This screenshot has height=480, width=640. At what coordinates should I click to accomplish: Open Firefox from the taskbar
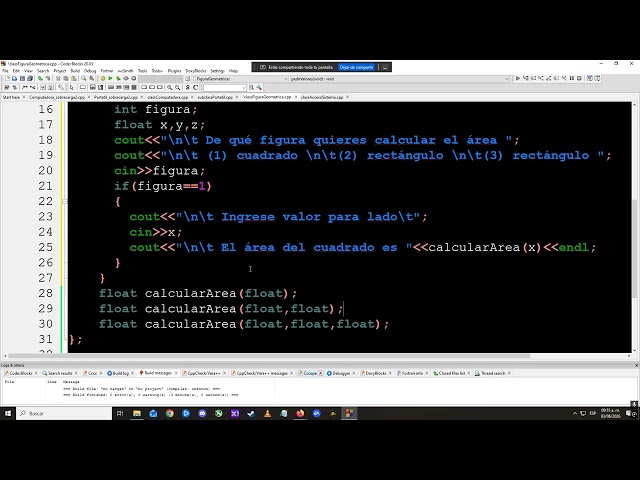[300, 413]
